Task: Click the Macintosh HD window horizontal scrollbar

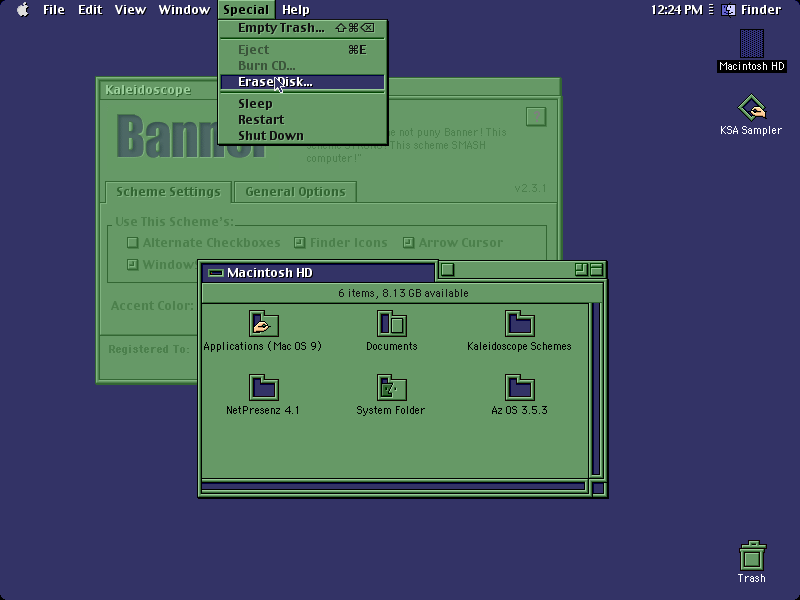Action: point(393,486)
